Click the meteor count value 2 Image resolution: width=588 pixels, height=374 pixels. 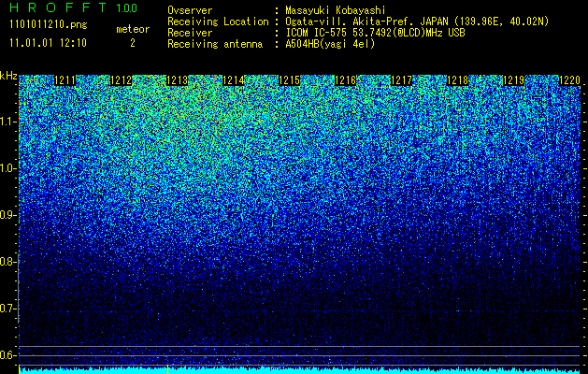[x=133, y=43]
